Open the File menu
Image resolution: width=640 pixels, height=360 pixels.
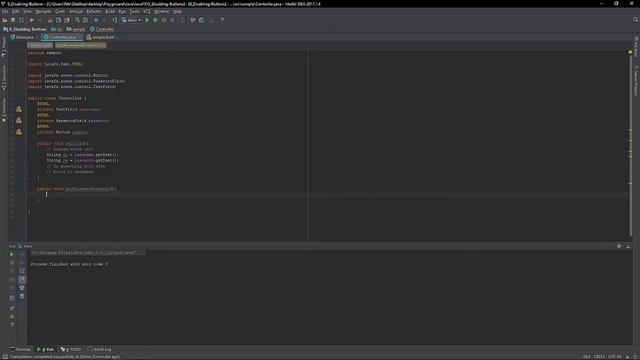(x=5, y=11)
